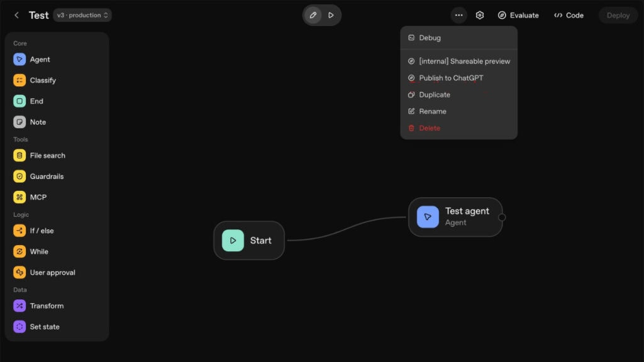Click the Evaluate button

(518, 15)
